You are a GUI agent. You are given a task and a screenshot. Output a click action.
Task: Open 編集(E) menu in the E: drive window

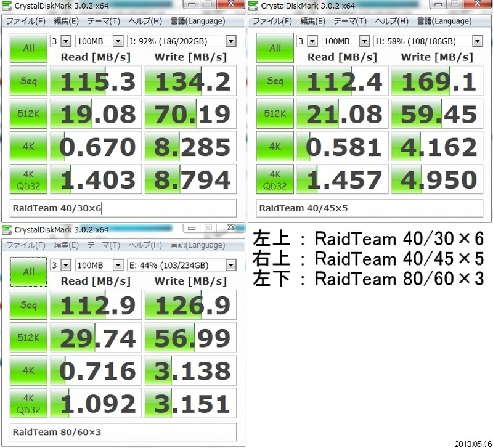66,245
